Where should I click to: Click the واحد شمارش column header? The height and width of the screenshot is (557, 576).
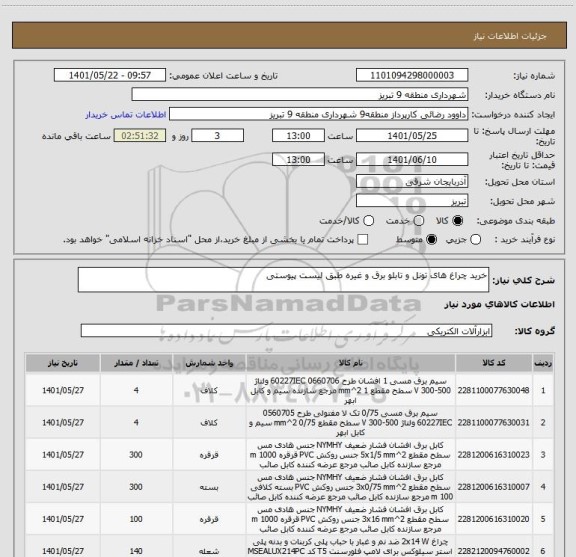(x=209, y=363)
